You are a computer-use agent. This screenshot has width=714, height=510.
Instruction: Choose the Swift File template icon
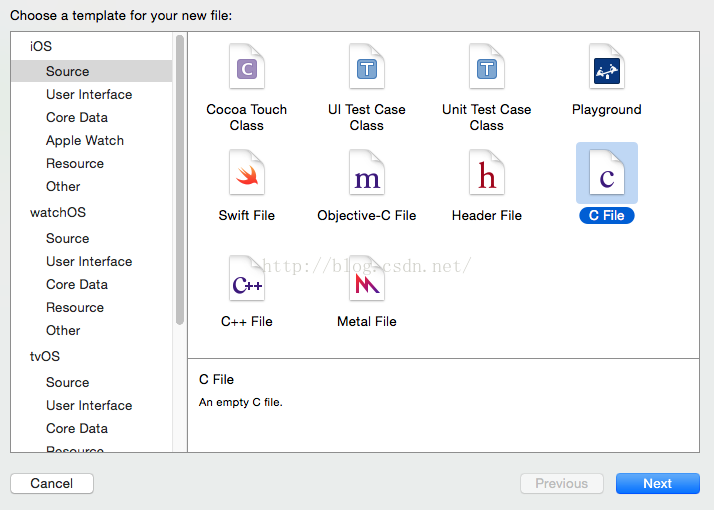click(247, 173)
